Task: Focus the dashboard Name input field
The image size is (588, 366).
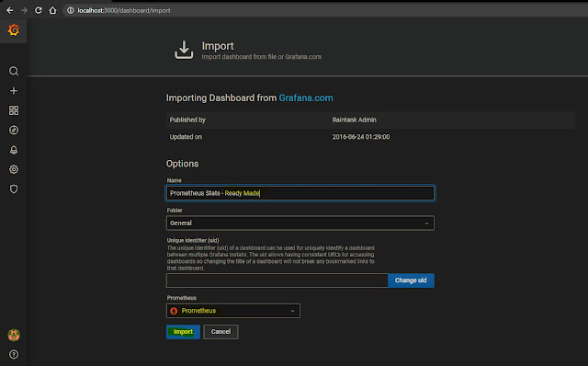Action: point(300,193)
